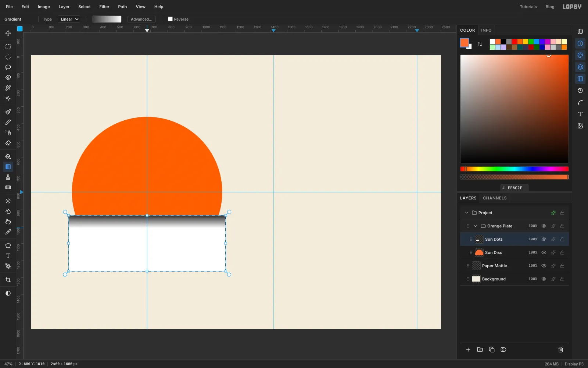Select the Clone Stamp tool
The height and width of the screenshot is (368, 588).
point(8,177)
